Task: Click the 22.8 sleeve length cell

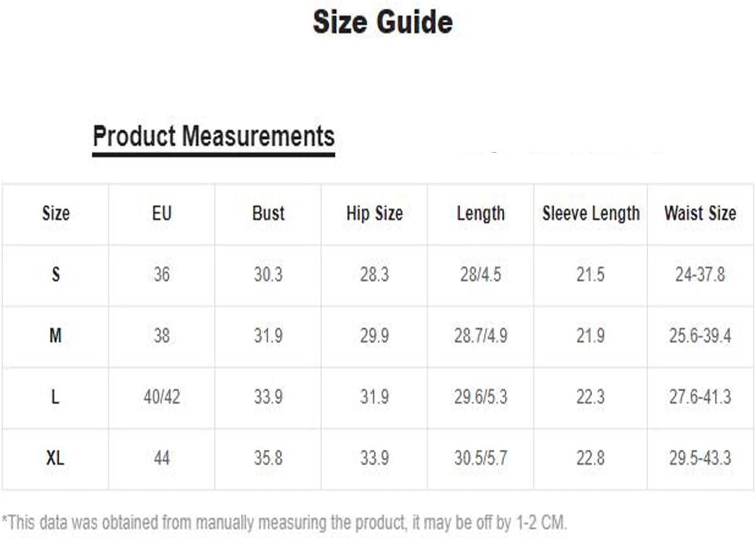Action: pos(590,458)
